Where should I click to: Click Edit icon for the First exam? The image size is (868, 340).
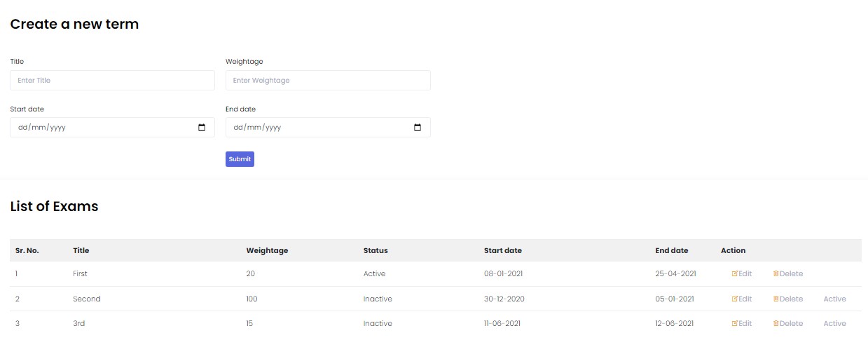coord(735,274)
